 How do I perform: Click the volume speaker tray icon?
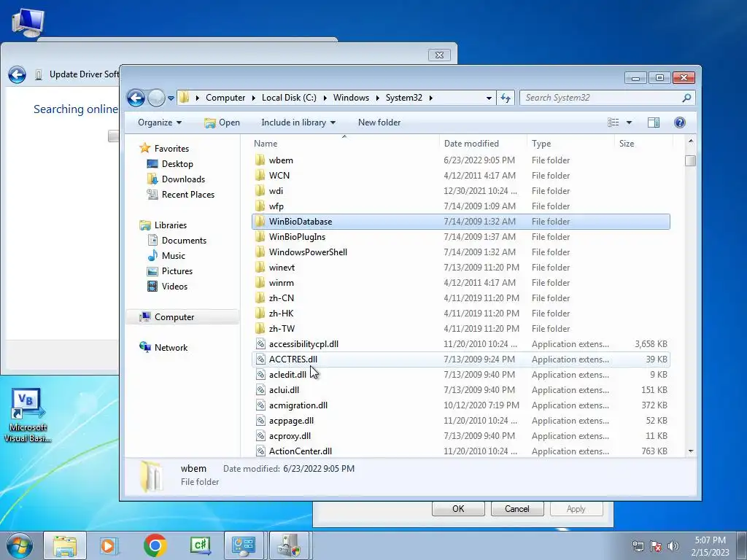(673, 546)
